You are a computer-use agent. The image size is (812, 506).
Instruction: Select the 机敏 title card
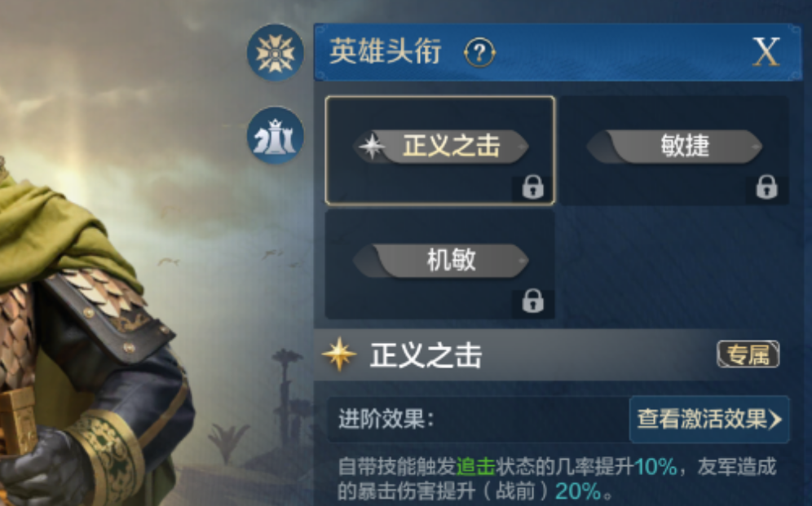click(439, 264)
